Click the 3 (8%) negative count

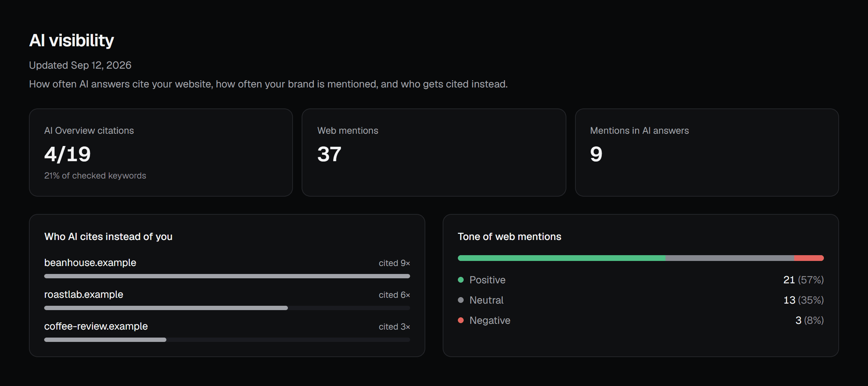(809, 320)
